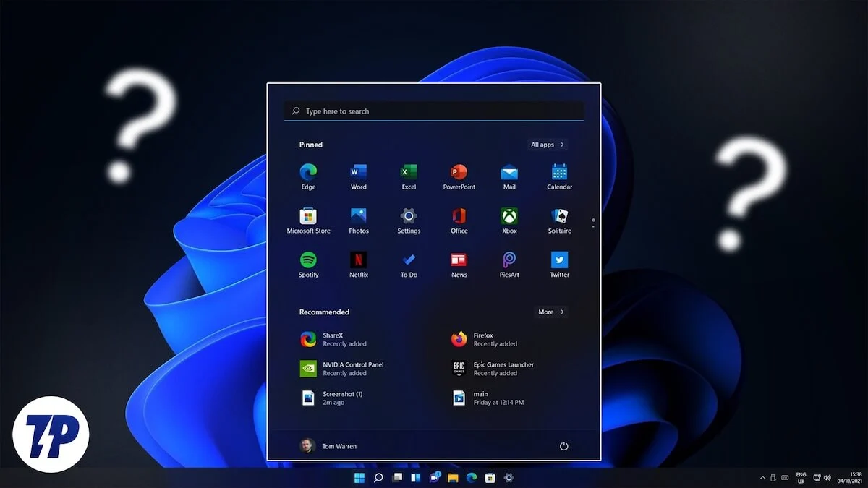
Task: Click the power button
Action: [563, 446]
